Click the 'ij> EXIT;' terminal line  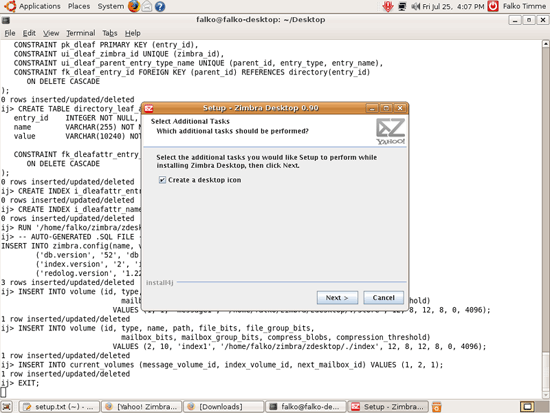[20, 383]
